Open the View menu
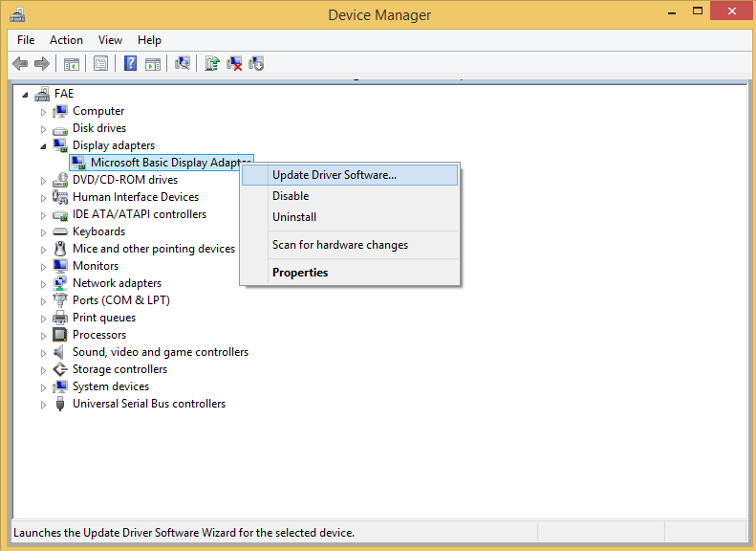Screen dimensions: 756x551 (110, 40)
